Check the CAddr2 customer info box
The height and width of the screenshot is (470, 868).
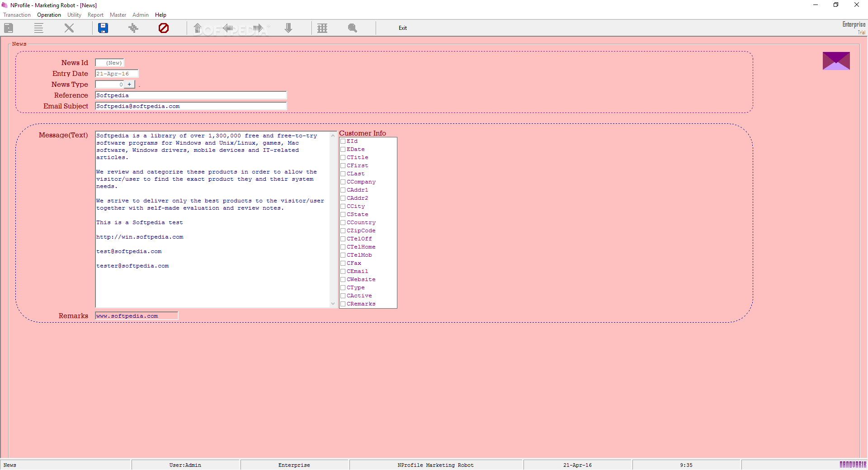pyautogui.click(x=343, y=198)
